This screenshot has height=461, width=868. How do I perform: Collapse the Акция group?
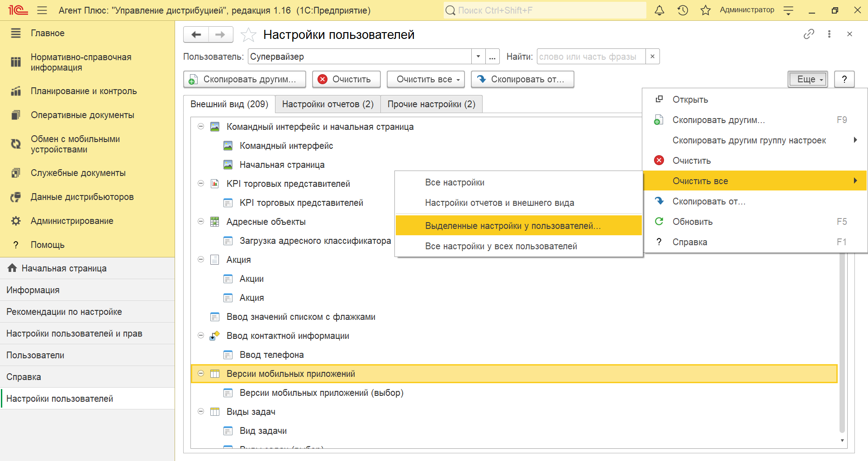(x=201, y=260)
